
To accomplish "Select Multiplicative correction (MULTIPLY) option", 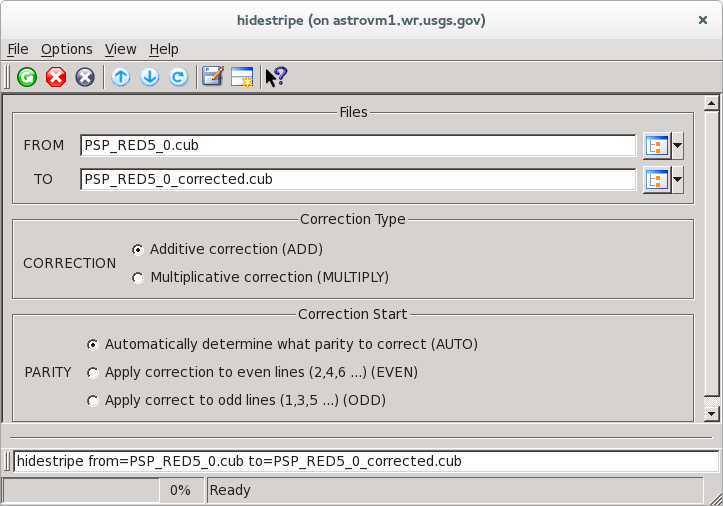I will [138, 278].
